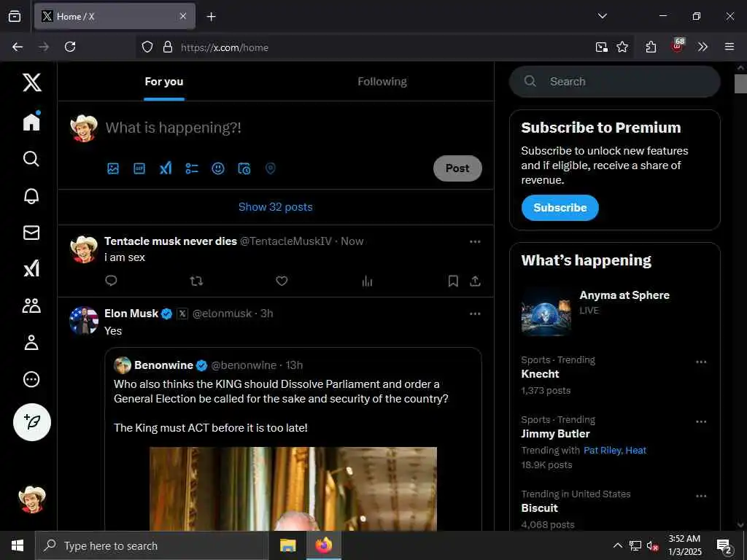Add a GIF using the composer GIF icon
The height and width of the screenshot is (560, 747).
click(x=139, y=168)
